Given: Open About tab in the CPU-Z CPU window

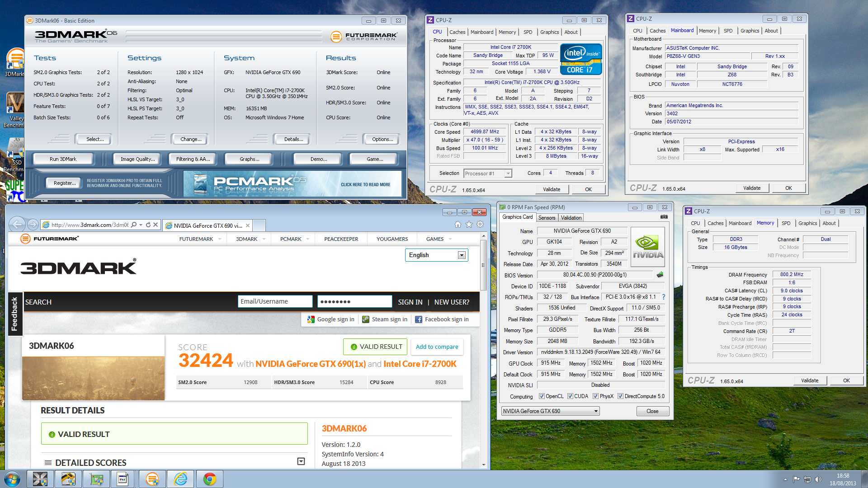Looking at the screenshot, I should pyautogui.click(x=571, y=32).
